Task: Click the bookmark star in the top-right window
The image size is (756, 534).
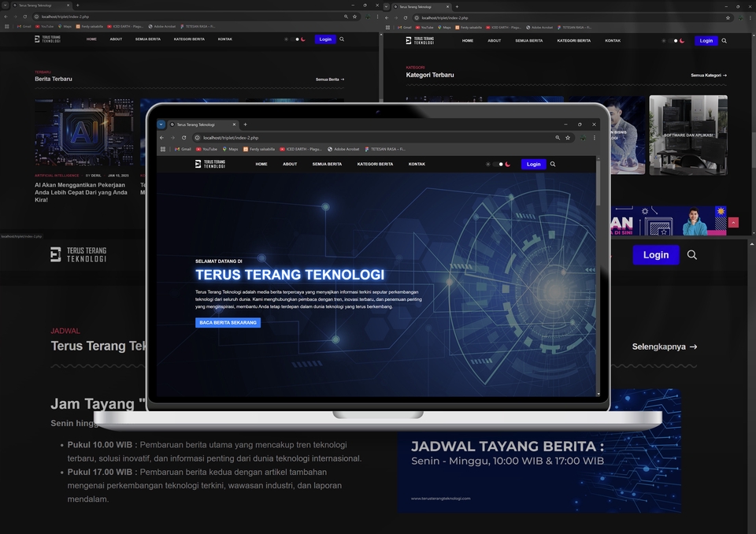Action: coord(728,18)
